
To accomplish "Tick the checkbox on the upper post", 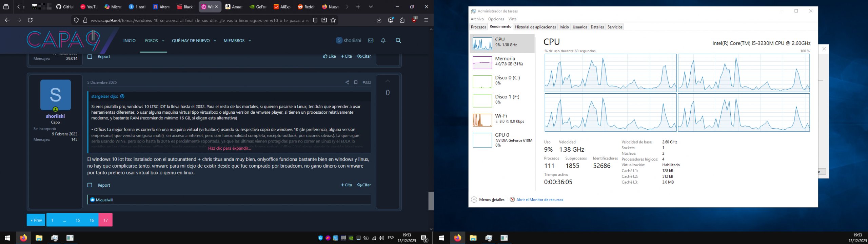I will tap(90, 57).
